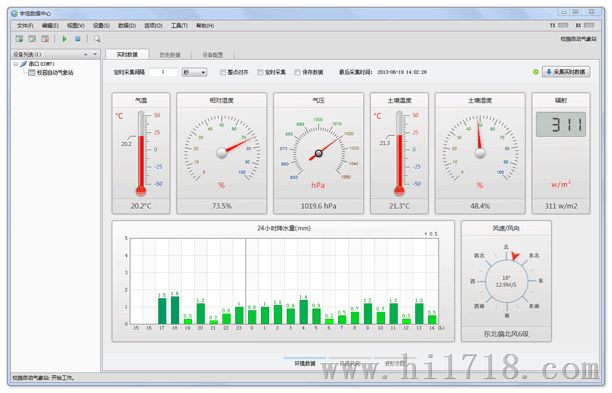Viewport: 612px width, 393px height.
Task: Click the timing interval input field
Action: [163, 72]
